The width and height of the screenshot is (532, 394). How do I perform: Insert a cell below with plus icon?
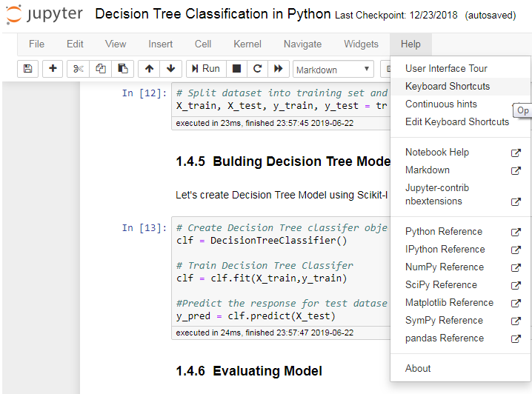pos(53,69)
